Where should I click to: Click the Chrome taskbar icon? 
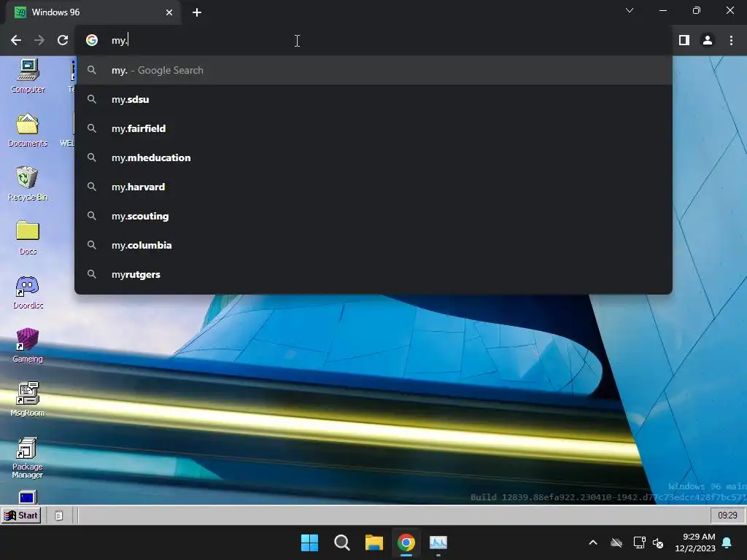[406, 542]
